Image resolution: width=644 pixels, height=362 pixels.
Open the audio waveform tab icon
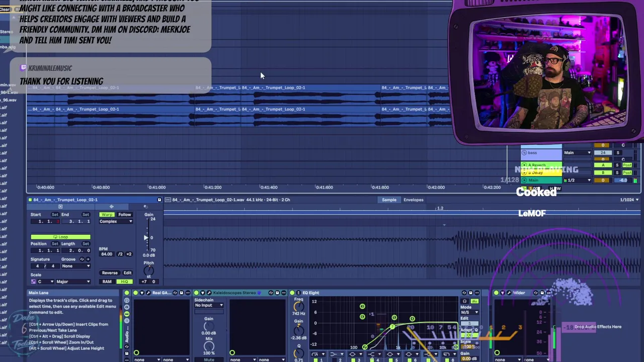(112, 207)
